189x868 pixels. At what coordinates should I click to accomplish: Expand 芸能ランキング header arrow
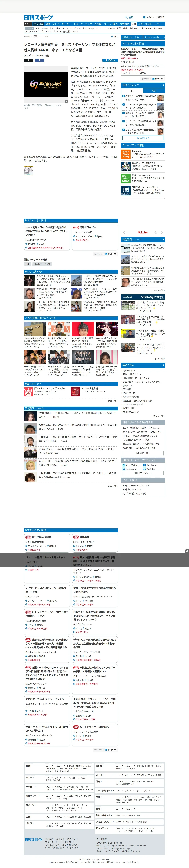[164, 85]
